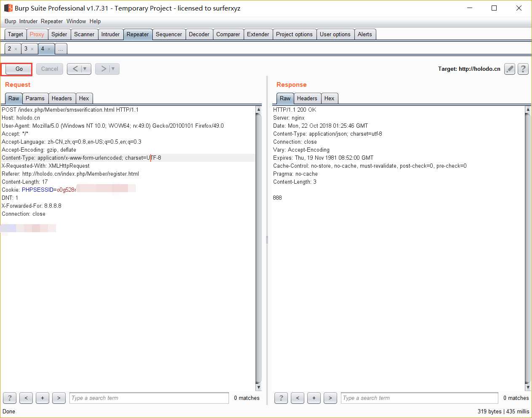Open the Window menu
This screenshot has width=532, height=418.
[x=76, y=21]
